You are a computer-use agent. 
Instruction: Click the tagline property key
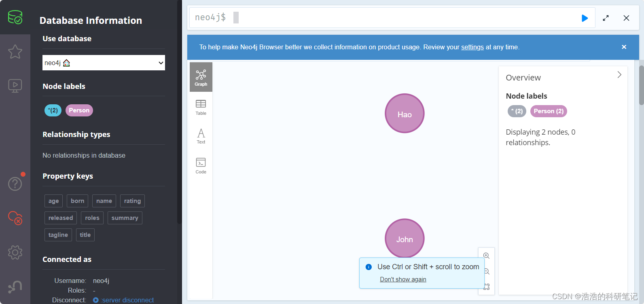point(58,235)
